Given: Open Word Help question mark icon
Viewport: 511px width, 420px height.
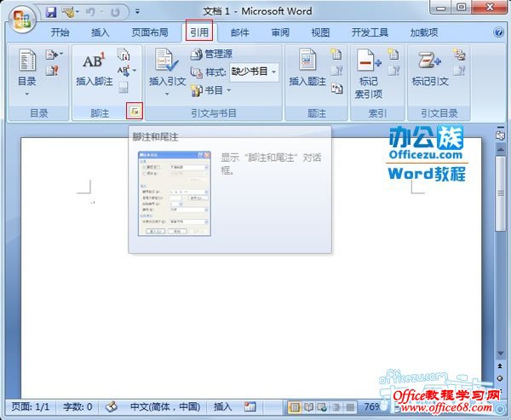Looking at the screenshot, I should [498, 32].
